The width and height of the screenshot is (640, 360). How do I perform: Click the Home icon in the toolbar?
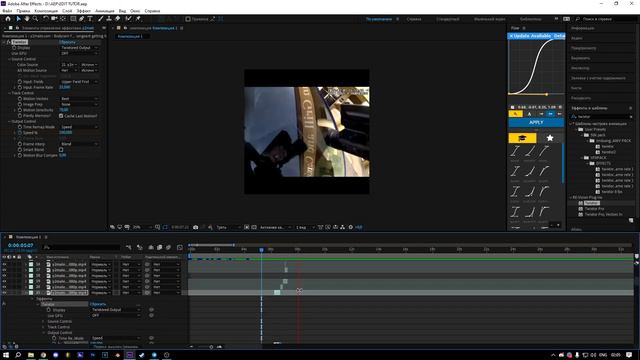pyautogui.click(x=8, y=19)
